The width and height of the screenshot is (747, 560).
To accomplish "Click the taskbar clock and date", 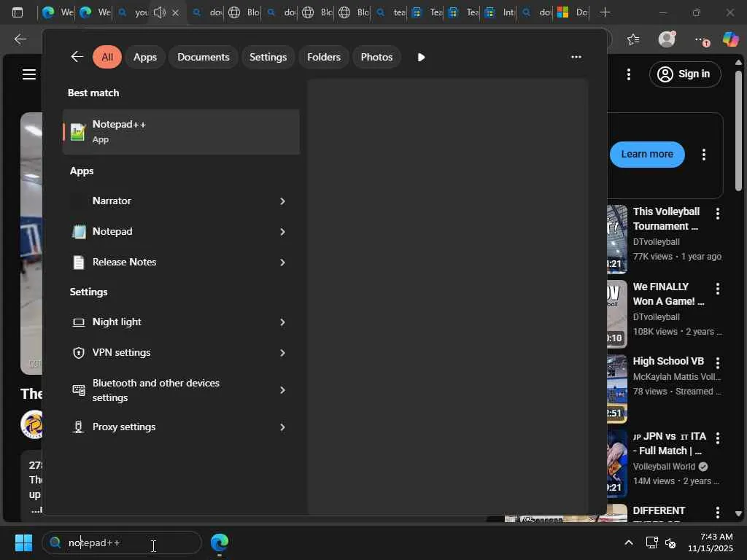I will [x=711, y=542].
